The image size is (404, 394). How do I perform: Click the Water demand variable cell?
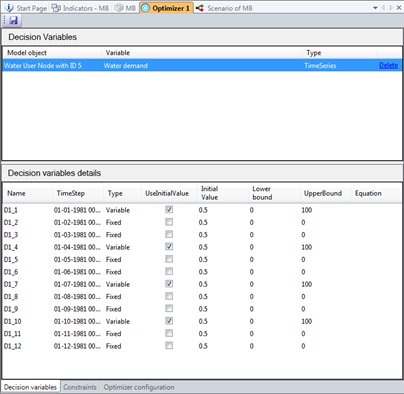pyautogui.click(x=126, y=66)
